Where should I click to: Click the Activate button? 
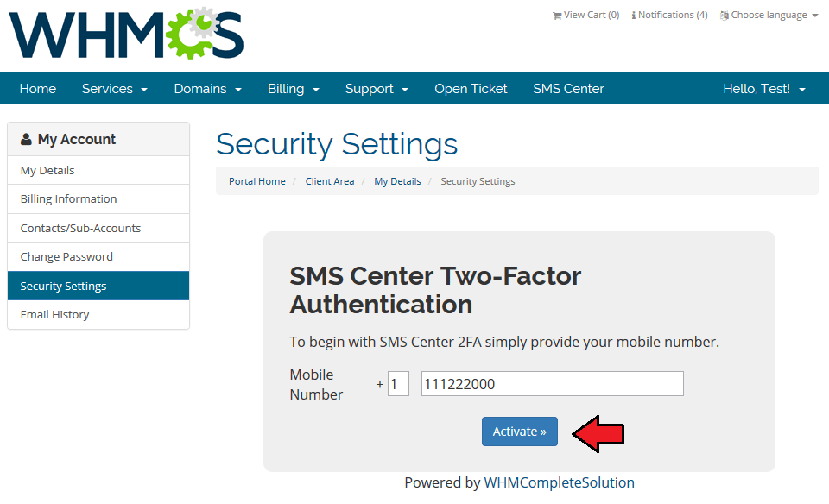click(519, 431)
